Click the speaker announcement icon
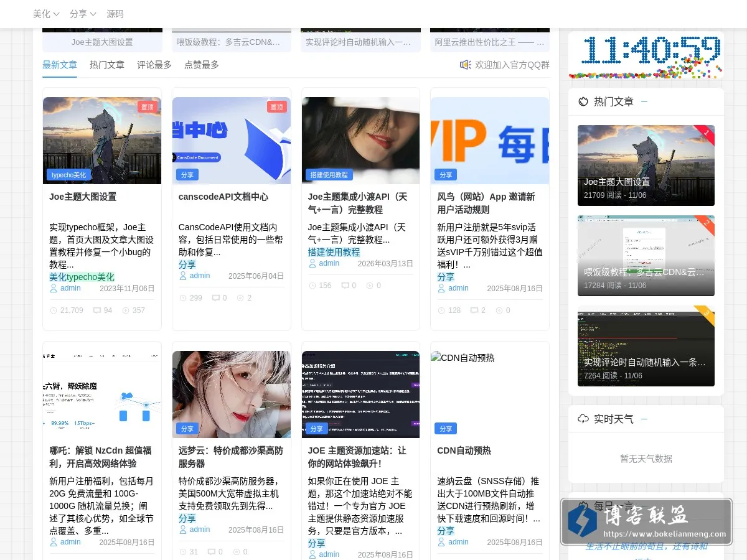 pos(465,65)
